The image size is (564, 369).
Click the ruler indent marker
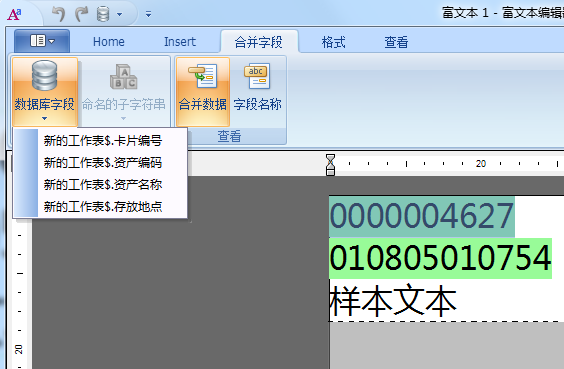330,165
